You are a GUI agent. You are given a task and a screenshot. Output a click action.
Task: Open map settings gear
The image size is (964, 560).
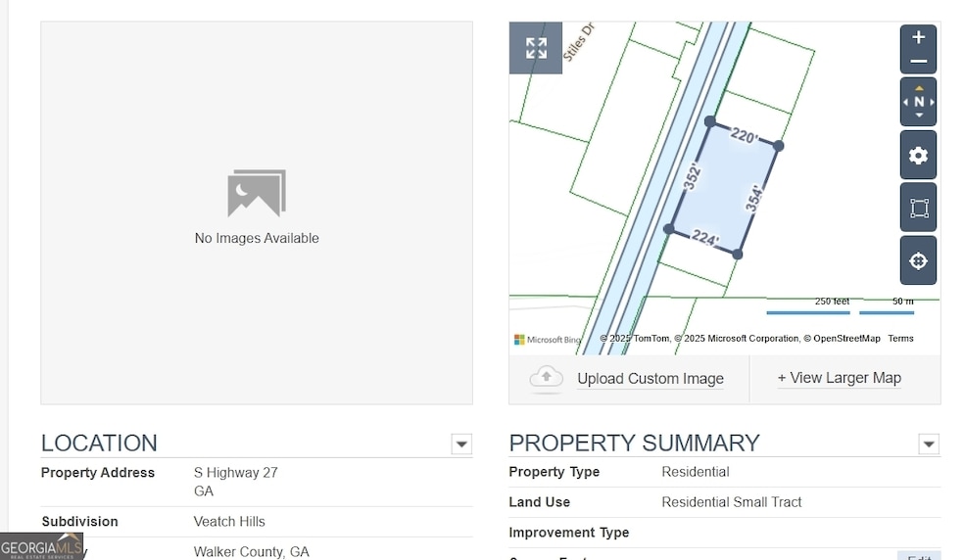click(918, 155)
